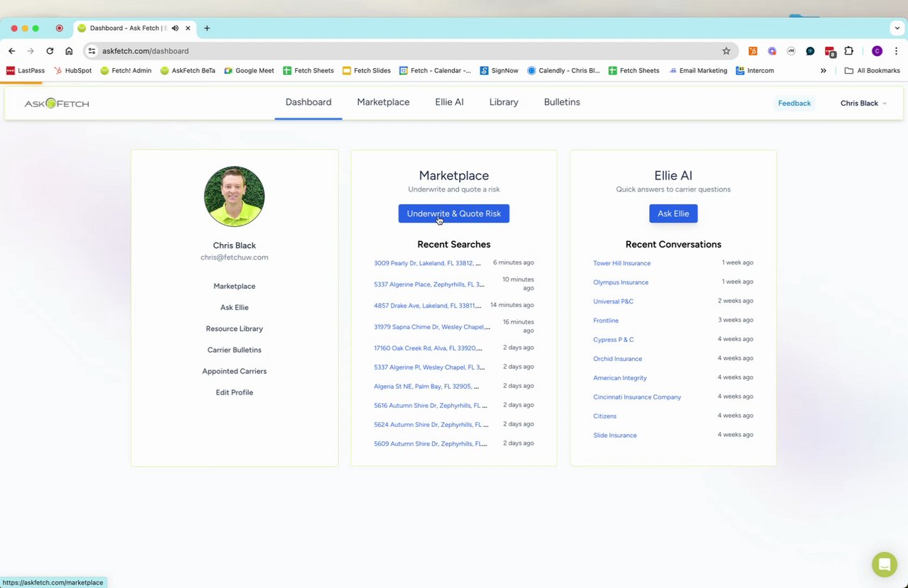Open the site info icon in address bar
908x588 pixels.
[92, 51]
